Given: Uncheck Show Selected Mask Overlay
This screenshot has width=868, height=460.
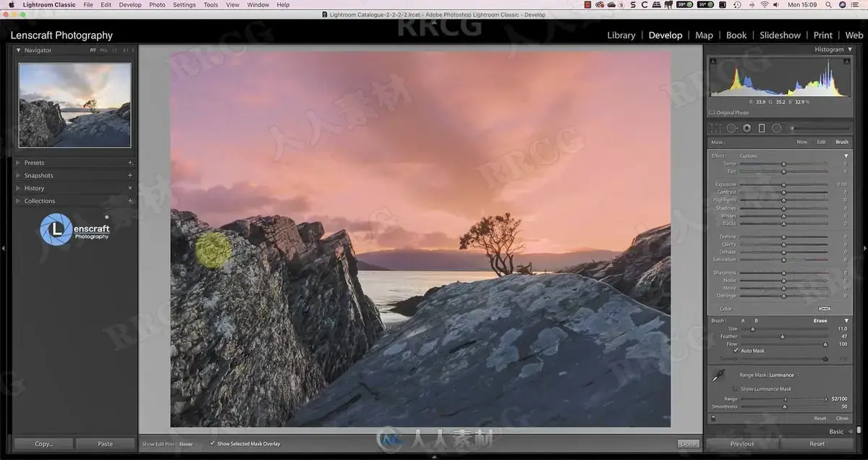Looking at the screenshot, I should pos(212,443).
